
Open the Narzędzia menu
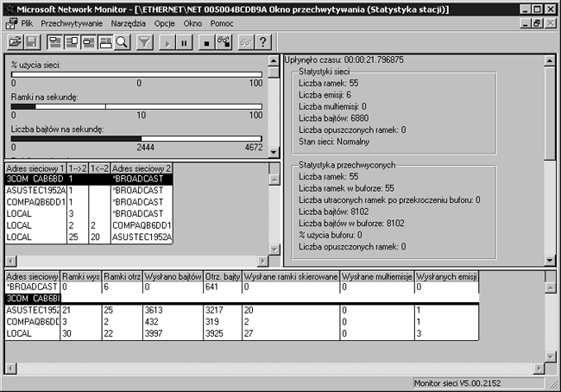(129, 23)
